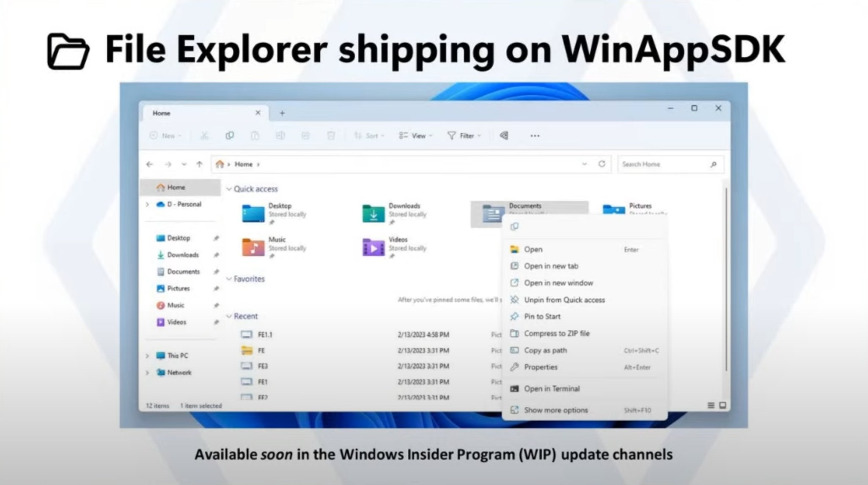Select Copy as path
Image resolution: width=868 pixels, height=485 pixels.
click(x=585, y=350)
